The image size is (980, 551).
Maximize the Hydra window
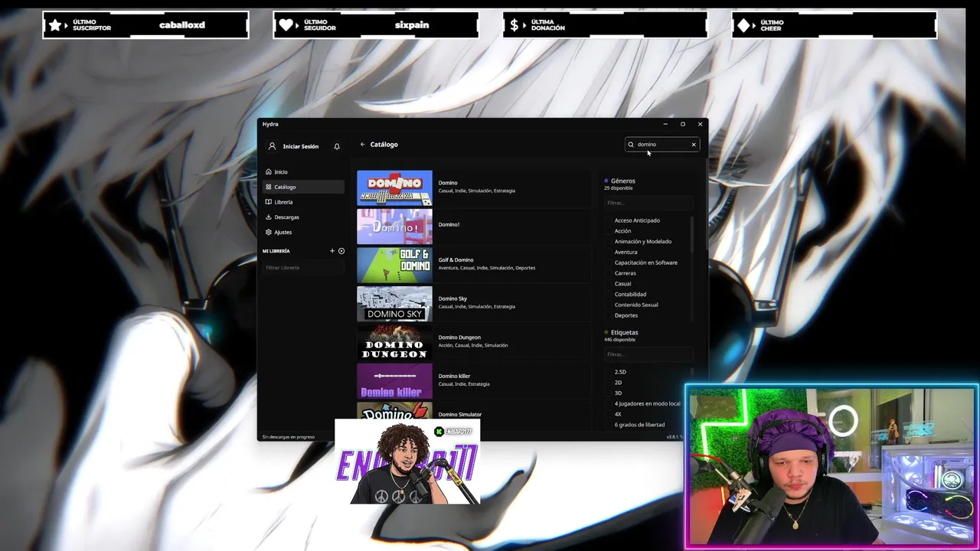[683, 124]
